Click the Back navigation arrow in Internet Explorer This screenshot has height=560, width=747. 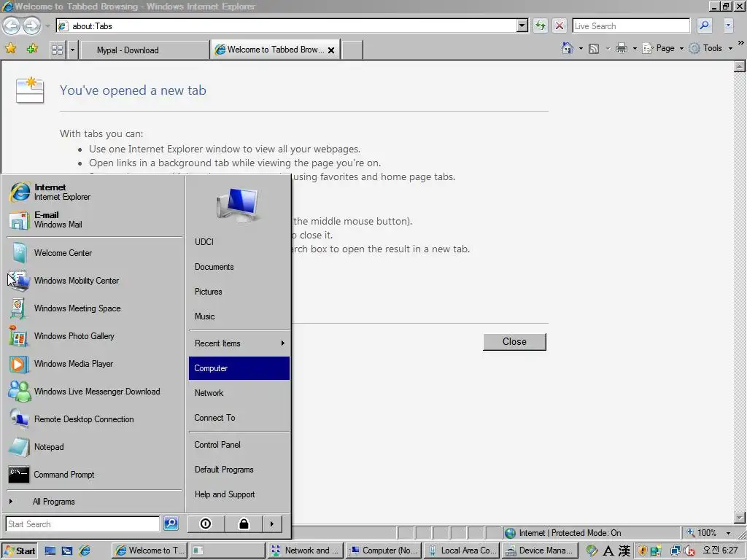[12, 26]
